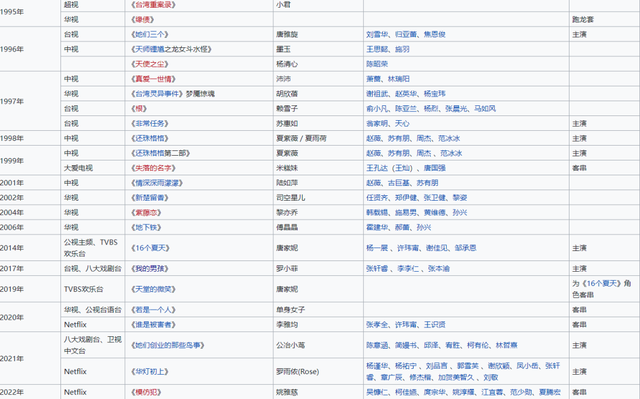Select the 公冶小苒 role cell
640x399 pixels.
318,346
